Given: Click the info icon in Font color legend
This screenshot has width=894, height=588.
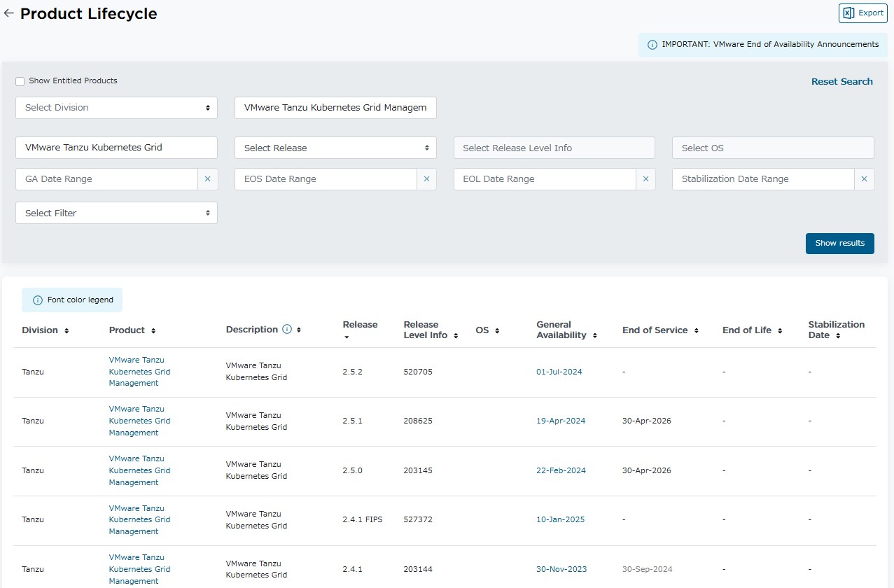Looking at the screenshot, I should [x=38, y=300].
